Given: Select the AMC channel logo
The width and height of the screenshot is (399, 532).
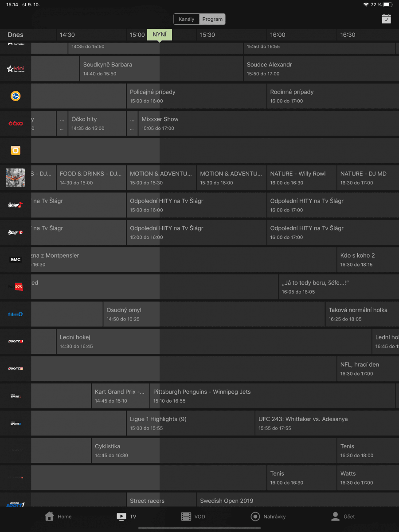Looking at the screenshot, I should coord(16,260).
